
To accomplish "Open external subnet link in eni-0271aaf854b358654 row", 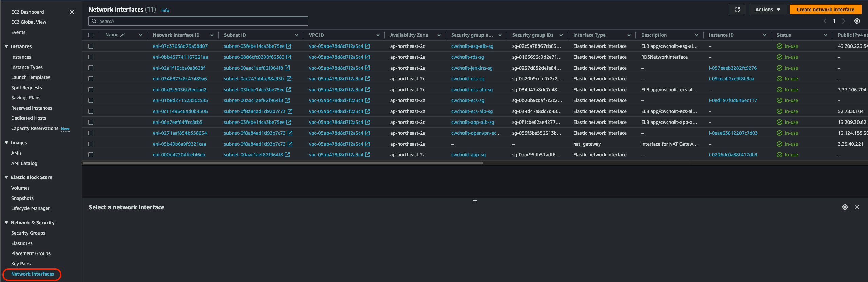I will (x=290, y=133).
